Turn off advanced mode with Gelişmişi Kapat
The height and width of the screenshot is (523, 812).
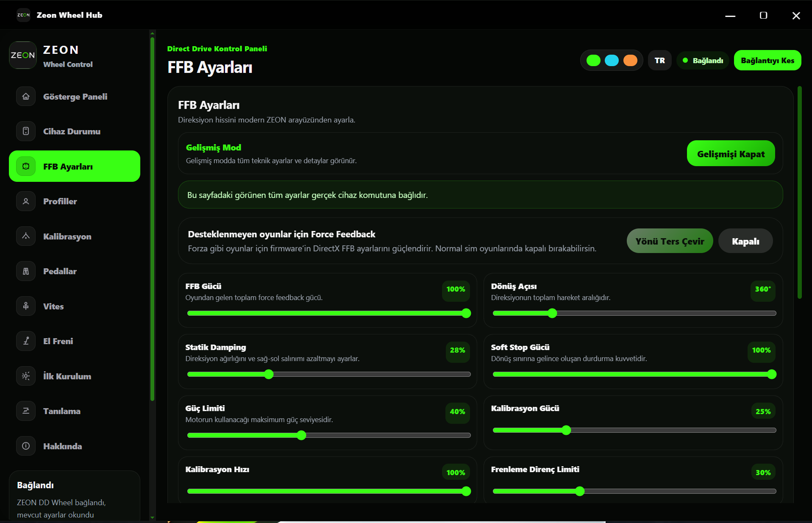point(731,153)
